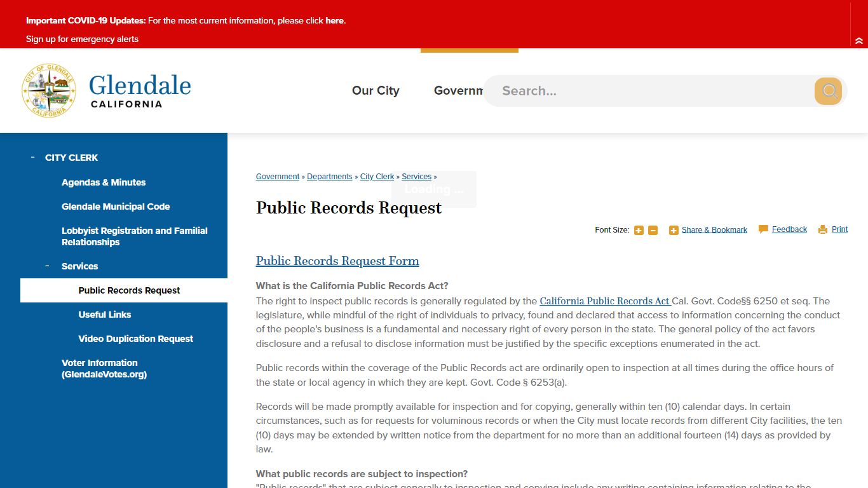This screenshot has height=488, width=868.
Task: Increase font size with plus icon
Action: point(639,230)
